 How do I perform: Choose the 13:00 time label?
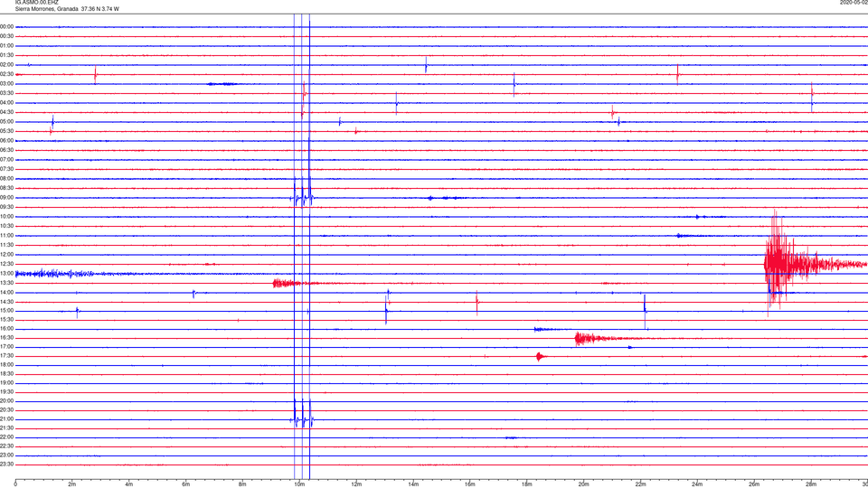[6, 273]
